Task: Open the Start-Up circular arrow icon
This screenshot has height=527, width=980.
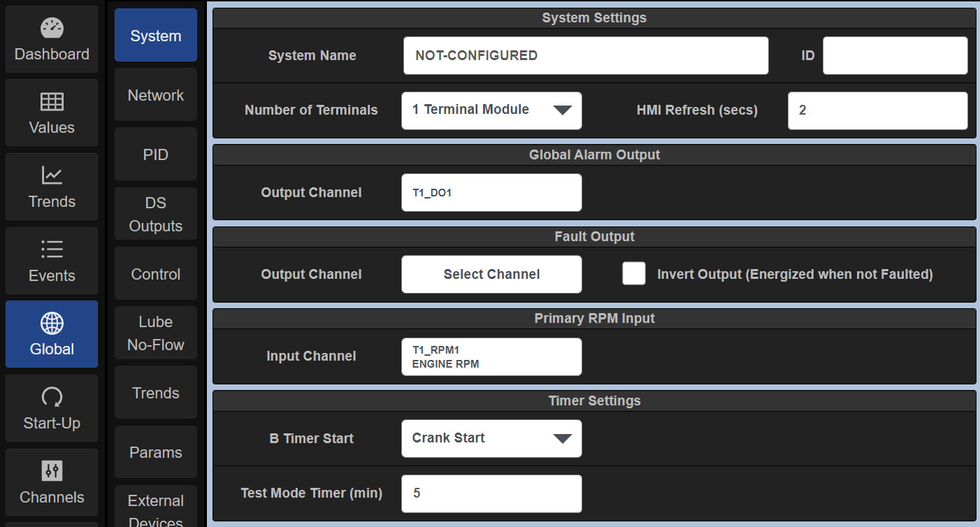Action: [52, 398]
